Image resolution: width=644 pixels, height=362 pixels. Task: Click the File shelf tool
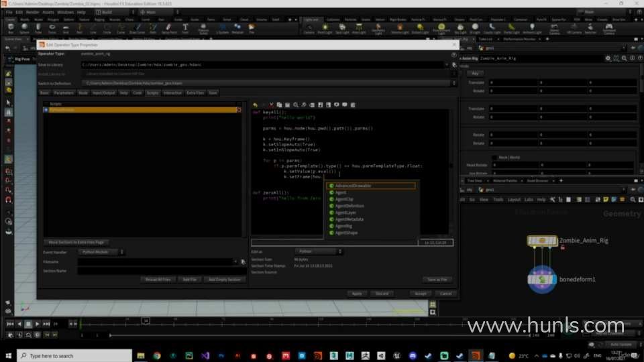tap(252, 28)
